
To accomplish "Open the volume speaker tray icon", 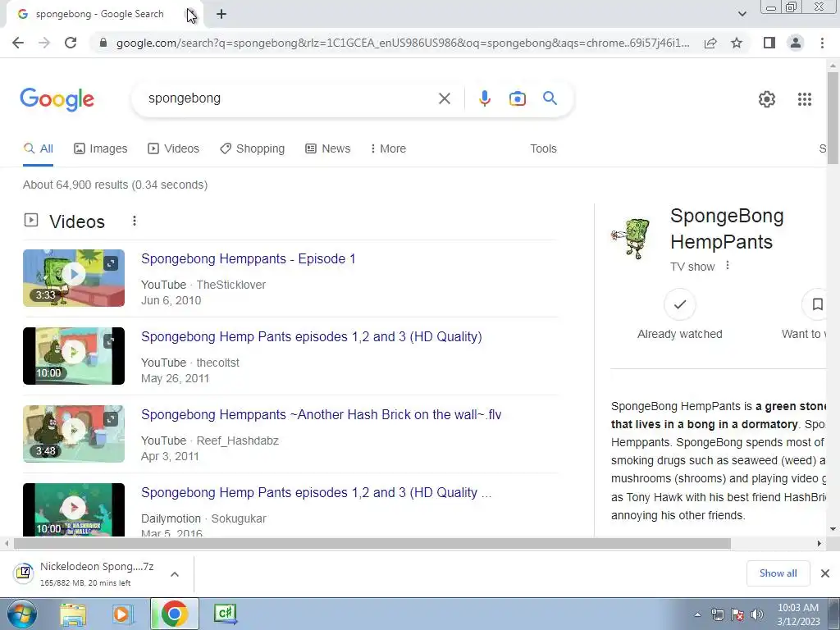I will pos(757,614).
